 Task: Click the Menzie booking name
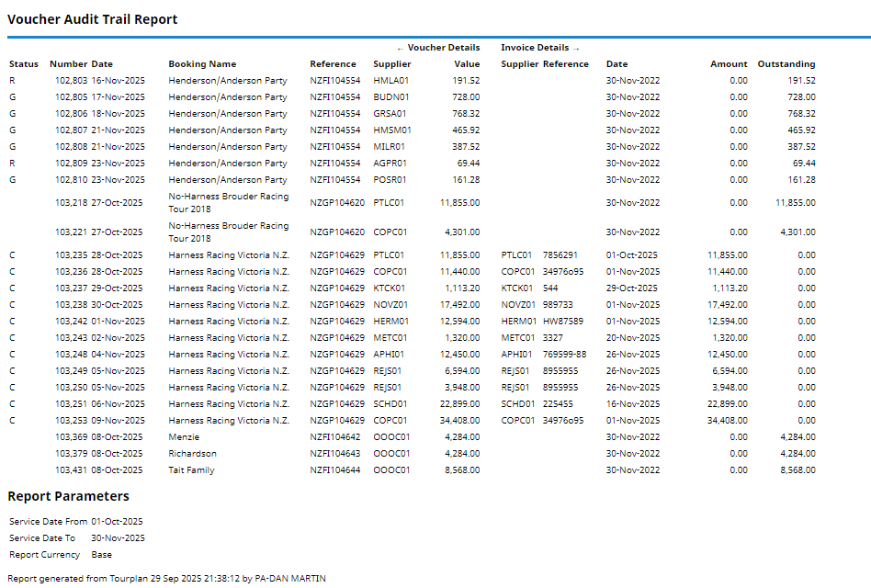pyautogui.click(x=184, y=437)
